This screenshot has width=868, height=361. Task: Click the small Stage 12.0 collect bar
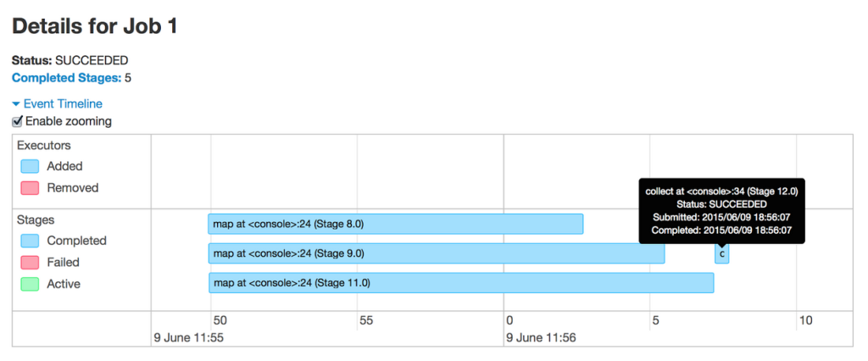click(721, 254)
